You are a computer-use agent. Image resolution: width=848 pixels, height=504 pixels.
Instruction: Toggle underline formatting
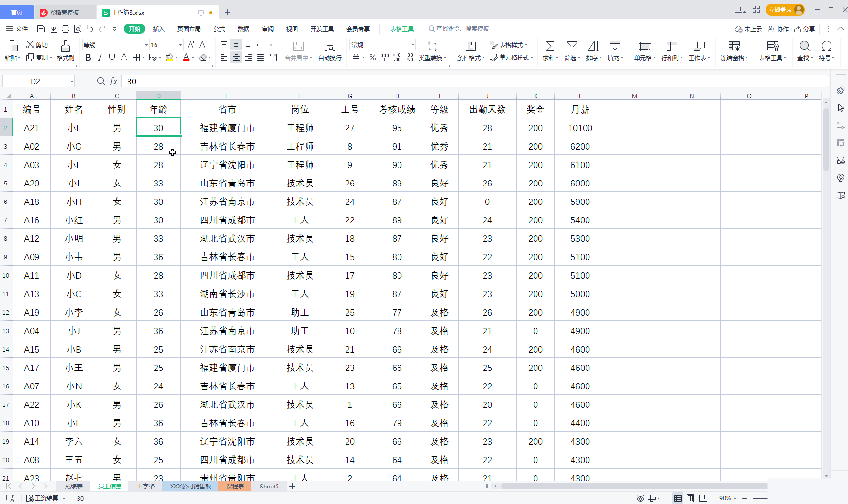click(111, 57)
